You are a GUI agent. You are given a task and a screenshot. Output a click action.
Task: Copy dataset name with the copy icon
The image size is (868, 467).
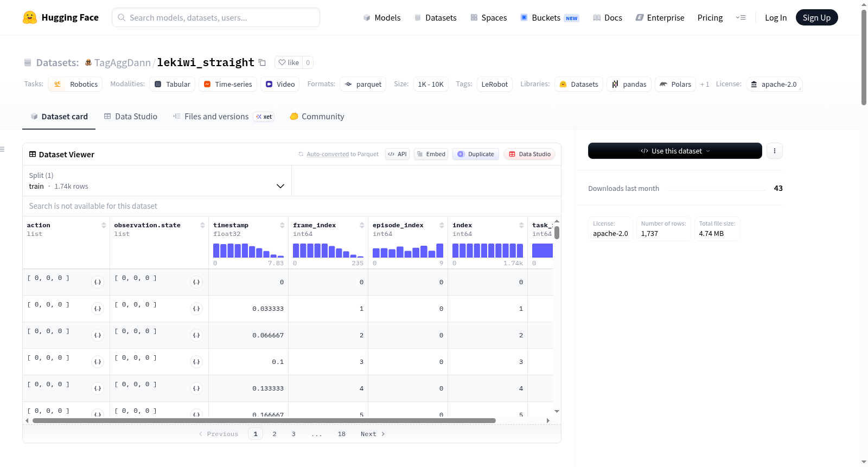click(x=262, y=62)
